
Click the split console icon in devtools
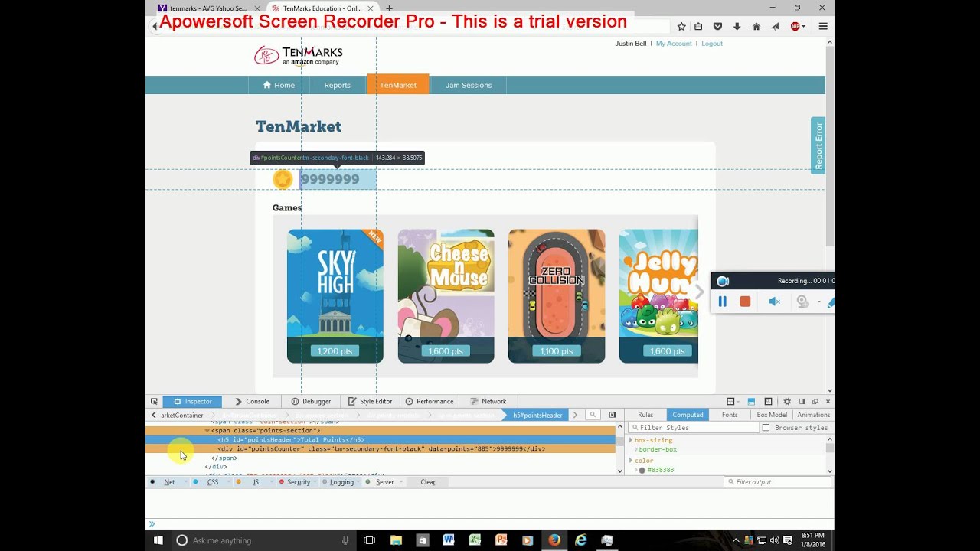click(751, 401)
